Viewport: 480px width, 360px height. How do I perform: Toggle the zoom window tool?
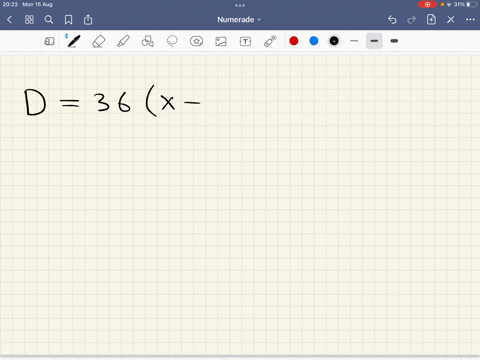tap(49, 41)
